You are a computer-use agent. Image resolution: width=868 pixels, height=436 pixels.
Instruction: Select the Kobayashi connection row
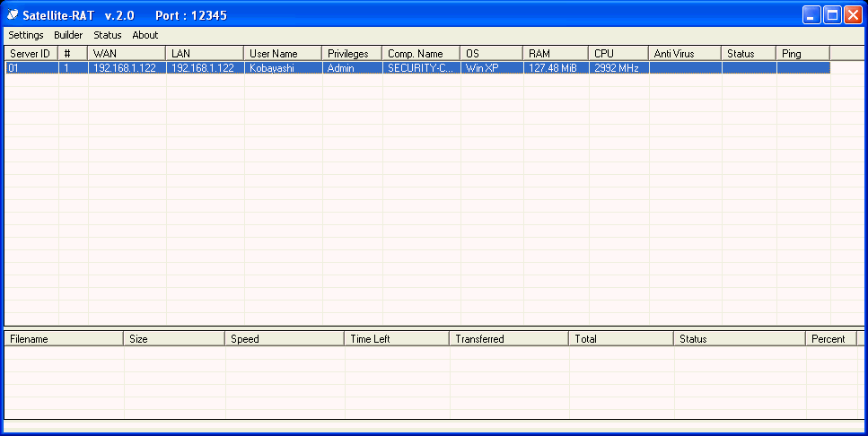[273, 68]
